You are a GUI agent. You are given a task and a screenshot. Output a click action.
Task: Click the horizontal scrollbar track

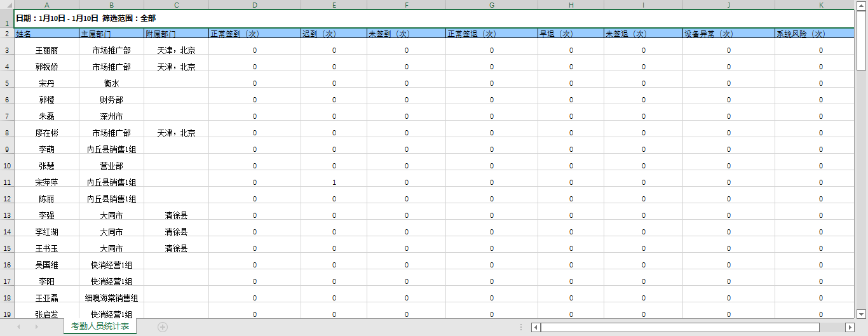coord(832,327)
